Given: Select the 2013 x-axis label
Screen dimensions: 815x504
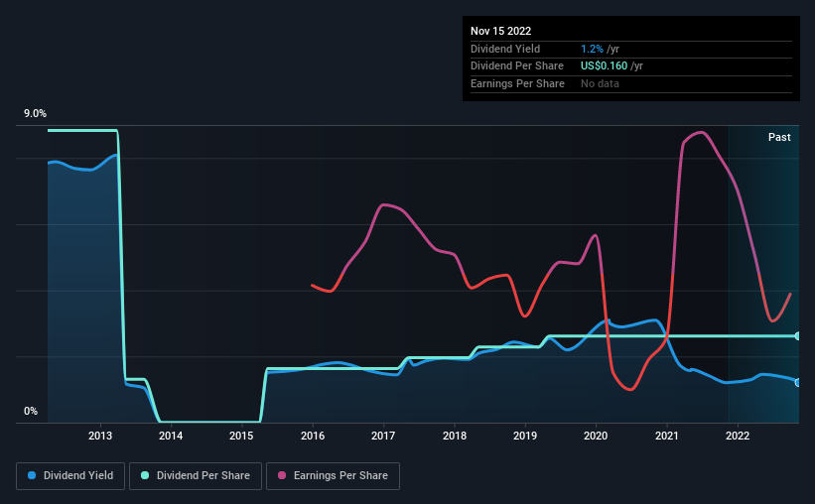Looking at the screenshot, I should coord(100,436).
